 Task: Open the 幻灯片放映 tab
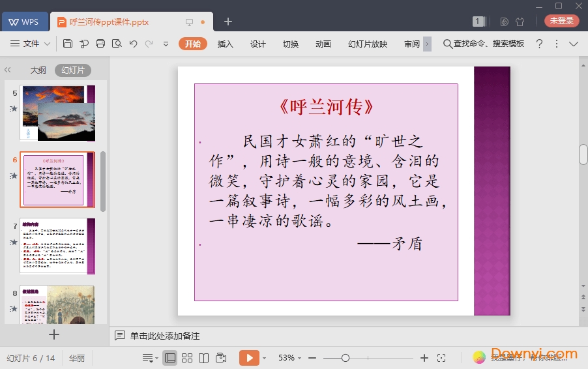point(368,44)
